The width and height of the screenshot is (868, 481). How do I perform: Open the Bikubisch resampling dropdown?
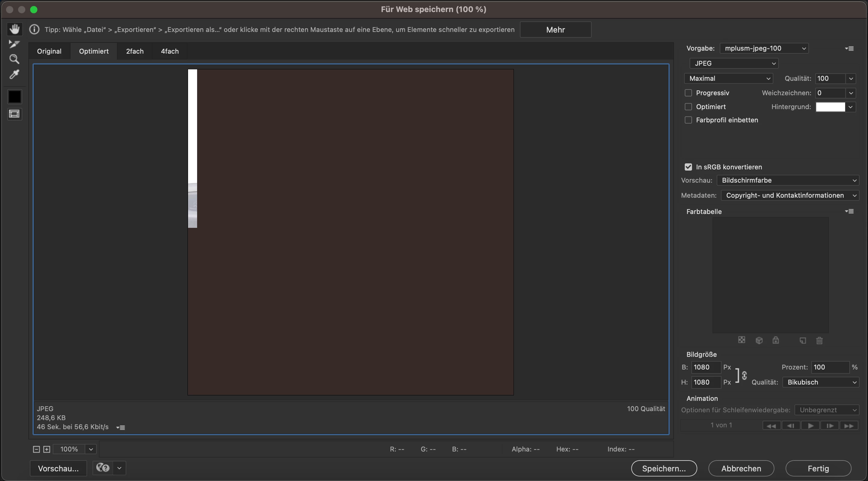[820, 382]
